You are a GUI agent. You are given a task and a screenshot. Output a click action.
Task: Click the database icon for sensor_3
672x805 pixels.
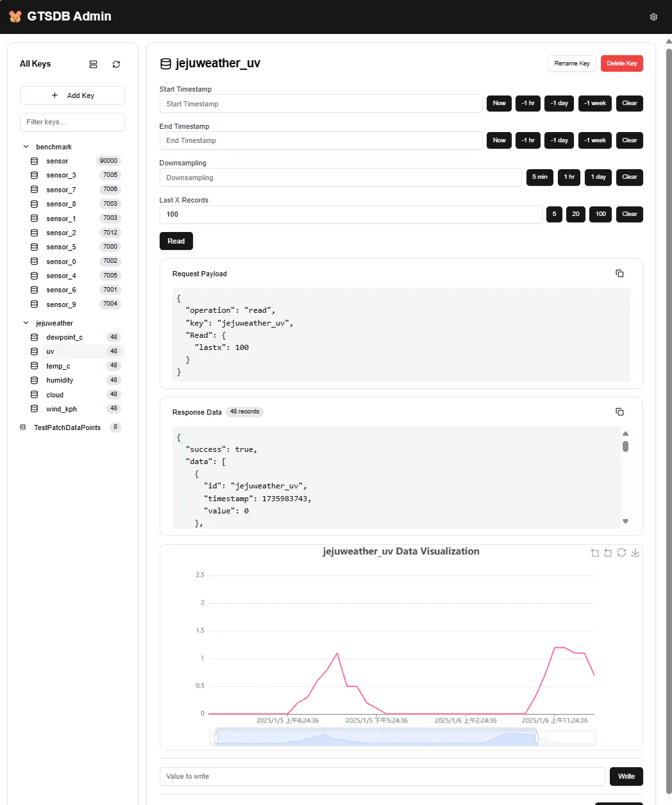35,175
